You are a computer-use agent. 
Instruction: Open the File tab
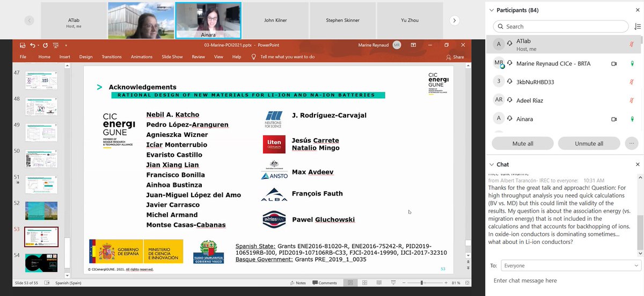23,57
